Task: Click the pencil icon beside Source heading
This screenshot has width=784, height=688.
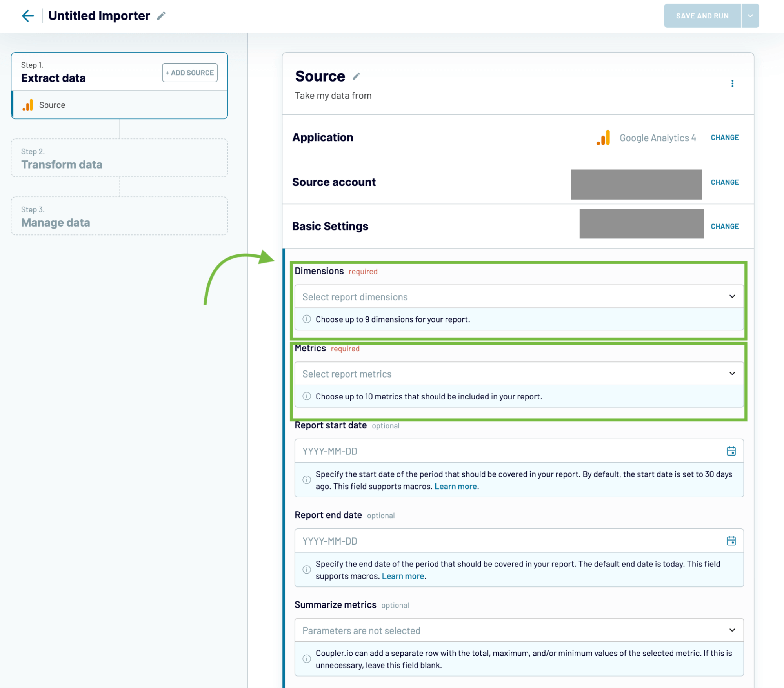Action: click(356, 77)
